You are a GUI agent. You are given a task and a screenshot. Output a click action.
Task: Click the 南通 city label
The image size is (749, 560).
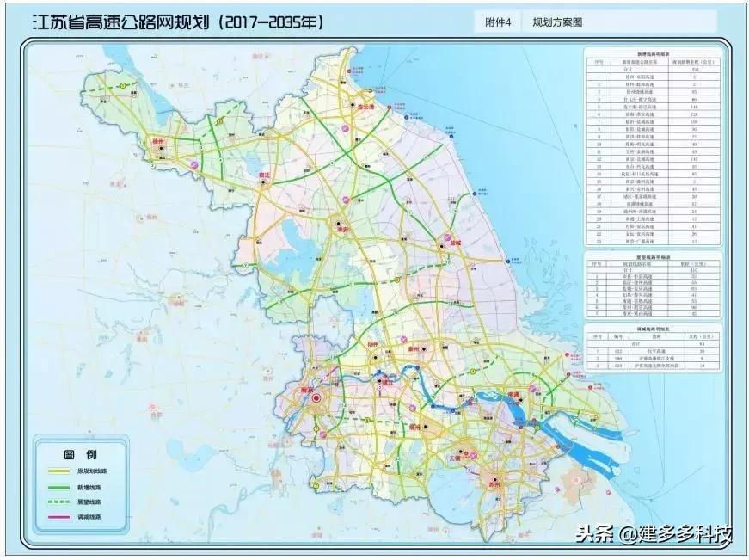point(513,394)
